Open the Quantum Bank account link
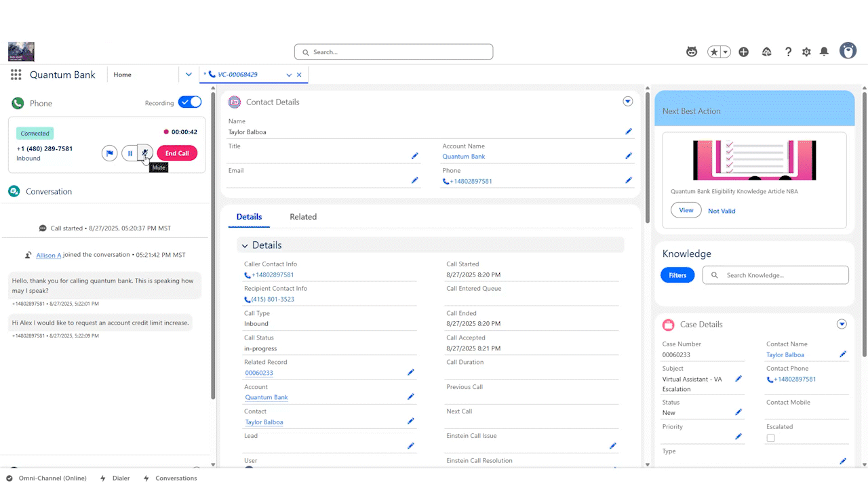Screen dimensions: 868x488 point(464,157)
